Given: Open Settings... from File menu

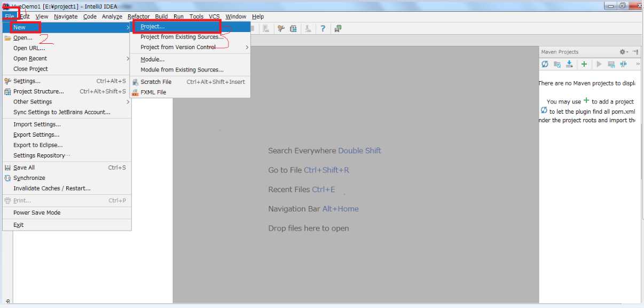Looking at the screenshot, I should (x=67, y=81).
